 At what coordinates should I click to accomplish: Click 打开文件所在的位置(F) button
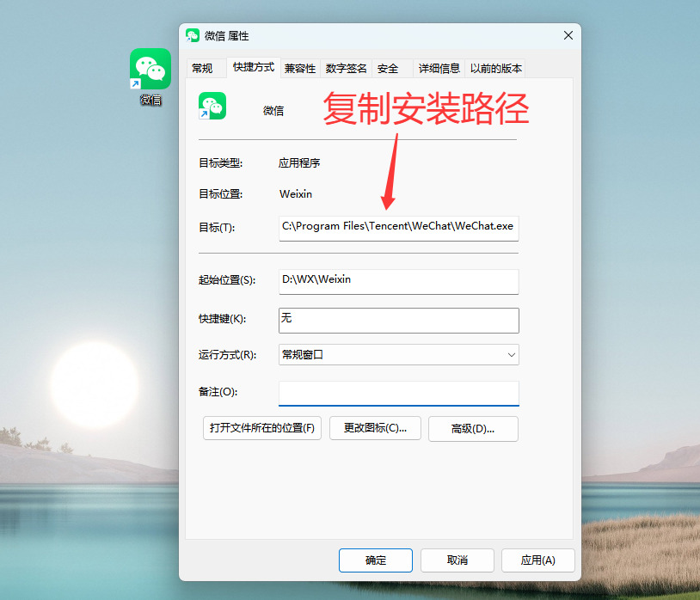262,428
